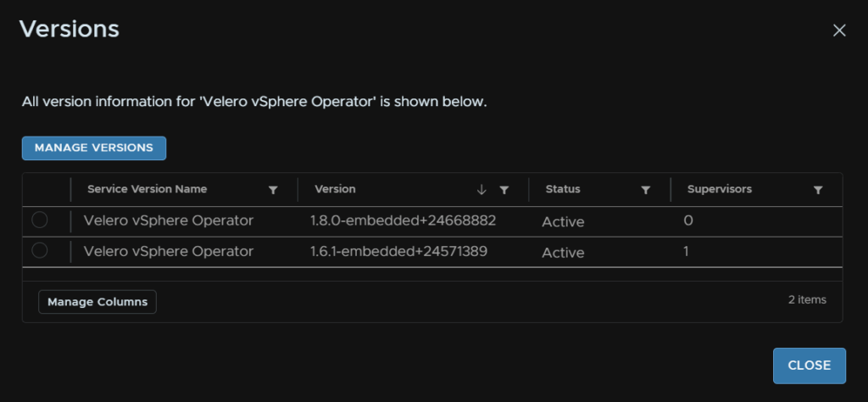
Task: Open filter for Supervisors column
Action: tap(818, 190)
